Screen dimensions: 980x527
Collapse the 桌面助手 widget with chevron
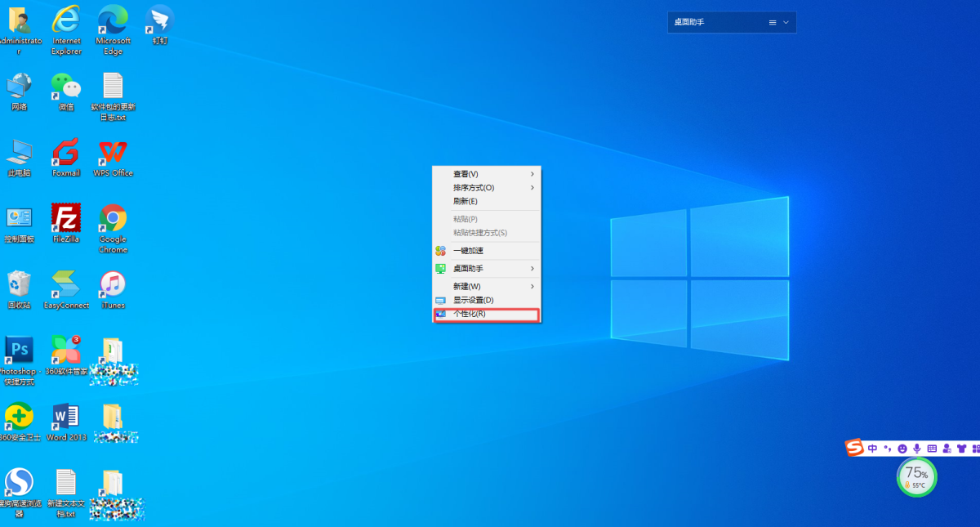(786, 23)
